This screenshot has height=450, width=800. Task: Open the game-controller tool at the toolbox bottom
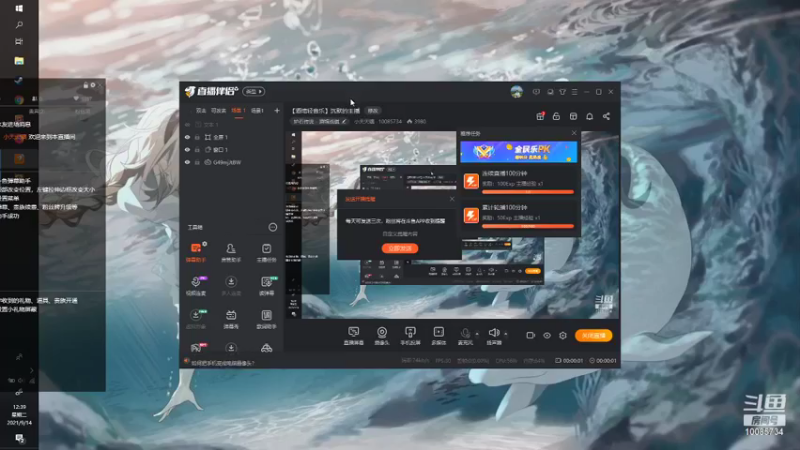266,348
